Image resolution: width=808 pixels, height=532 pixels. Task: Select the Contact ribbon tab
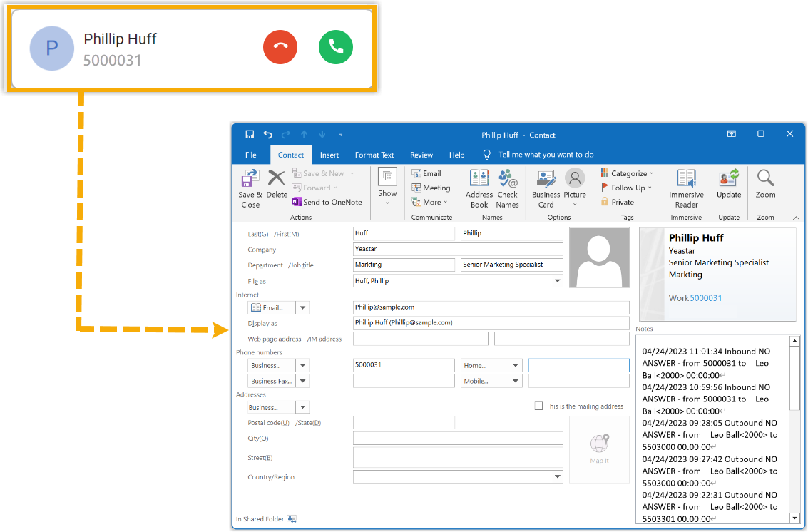pos(291,155)
